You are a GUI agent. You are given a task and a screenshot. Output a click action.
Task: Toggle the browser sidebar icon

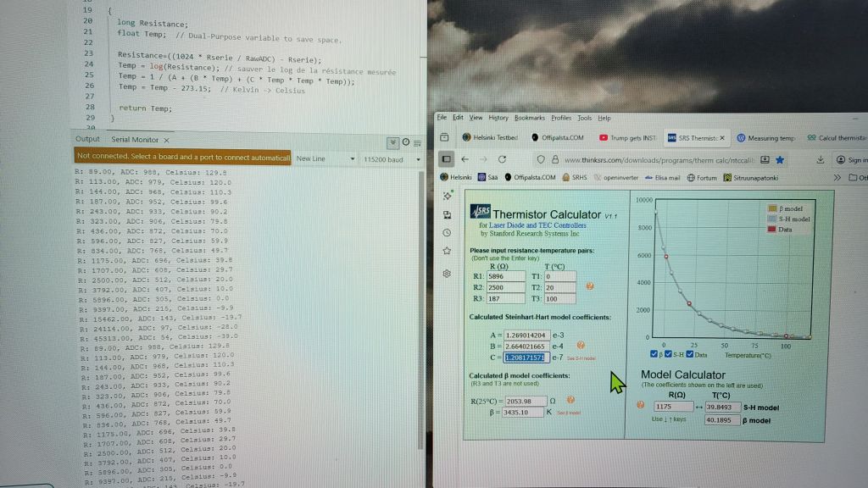[x=447, y=159]
